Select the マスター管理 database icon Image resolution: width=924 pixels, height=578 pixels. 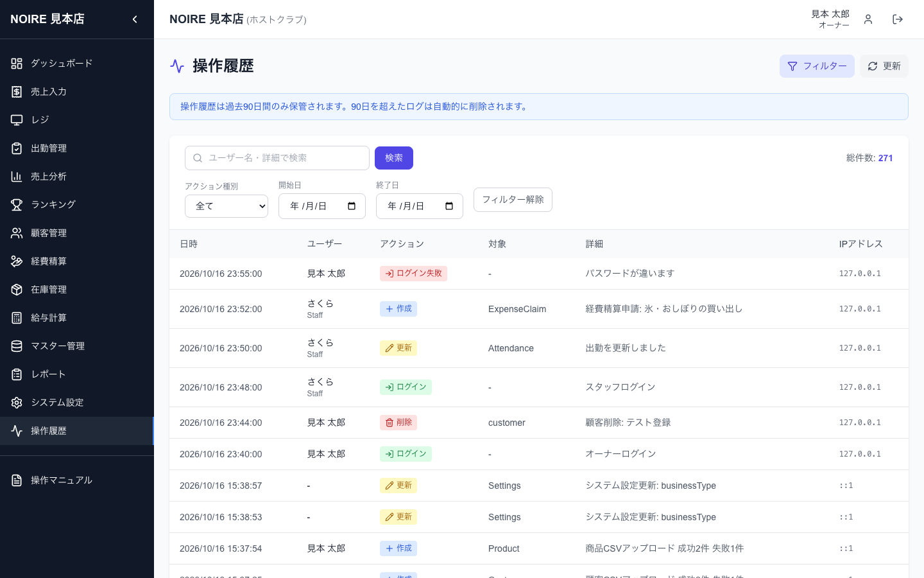point(17,346)
